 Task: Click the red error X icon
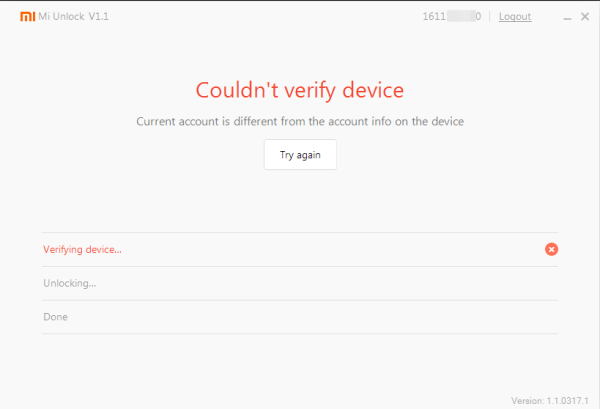click(551, 249)
